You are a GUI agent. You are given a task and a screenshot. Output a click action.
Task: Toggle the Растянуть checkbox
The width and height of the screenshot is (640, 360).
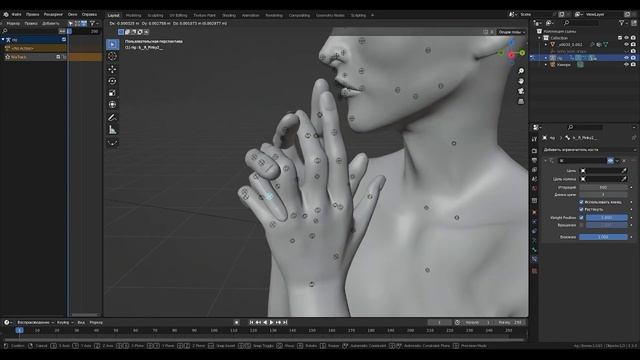581,209
